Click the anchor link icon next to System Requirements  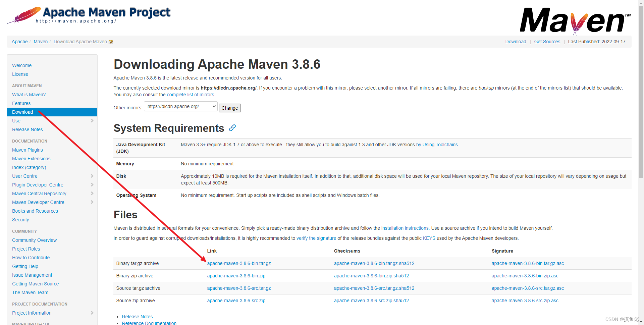coord(232,128)
